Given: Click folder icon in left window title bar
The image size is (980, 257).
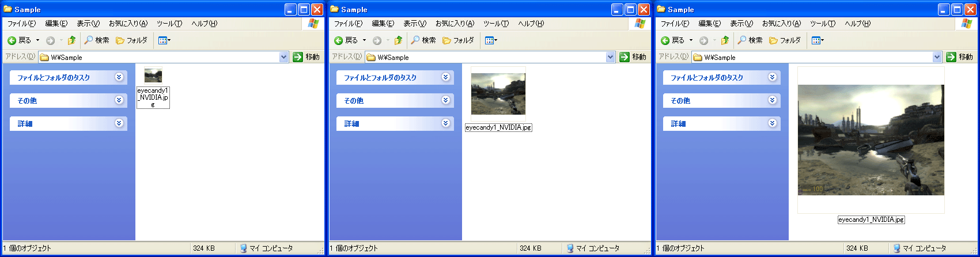Looking at the screenshot, I should coord(8,9).
